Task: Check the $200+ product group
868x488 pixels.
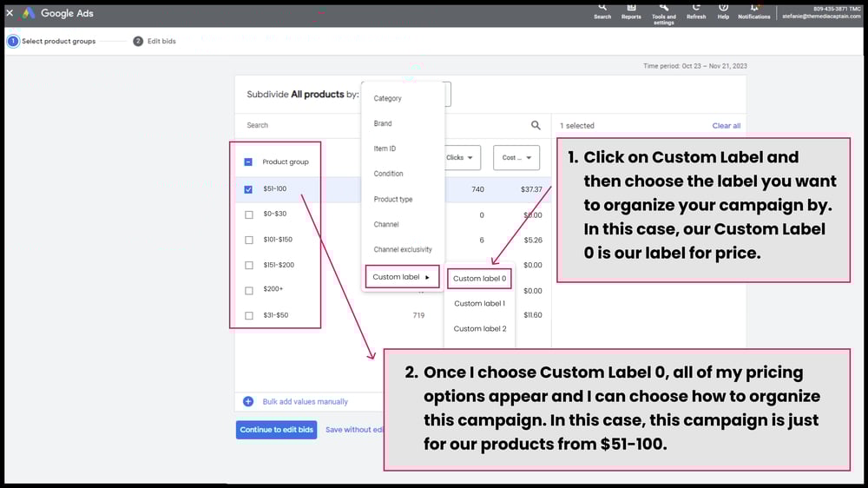Action: (x=248, y=290)
